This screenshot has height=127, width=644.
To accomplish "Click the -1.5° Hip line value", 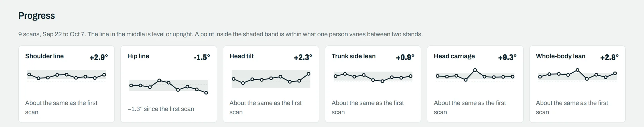I will click(202, 58).
